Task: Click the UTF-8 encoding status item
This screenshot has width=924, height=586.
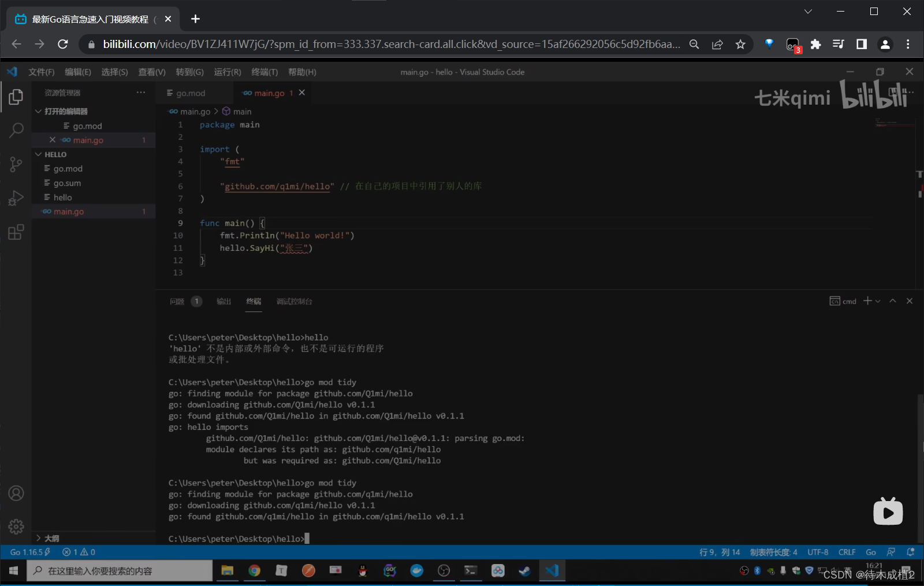Action: click(818, 552)
